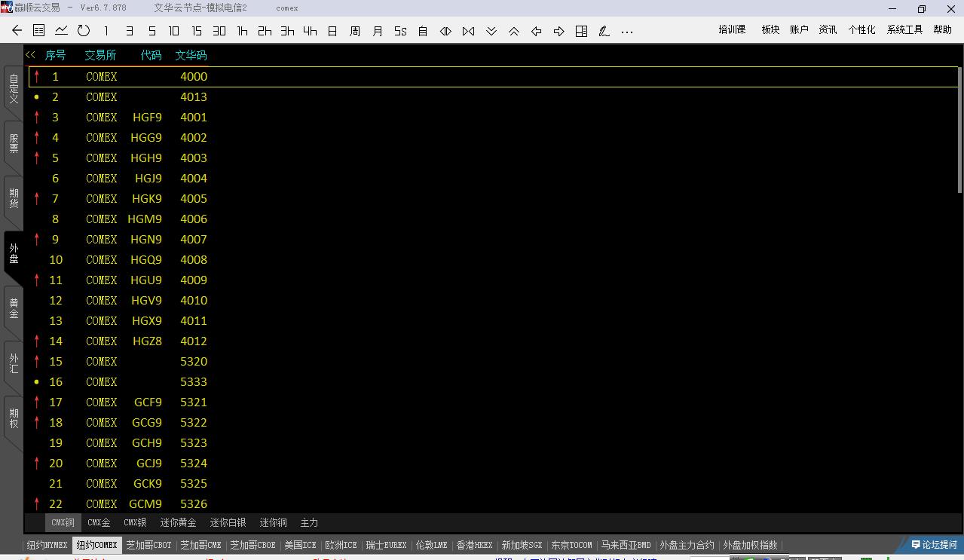Switch to the 股票 side tab

[14, 143]
